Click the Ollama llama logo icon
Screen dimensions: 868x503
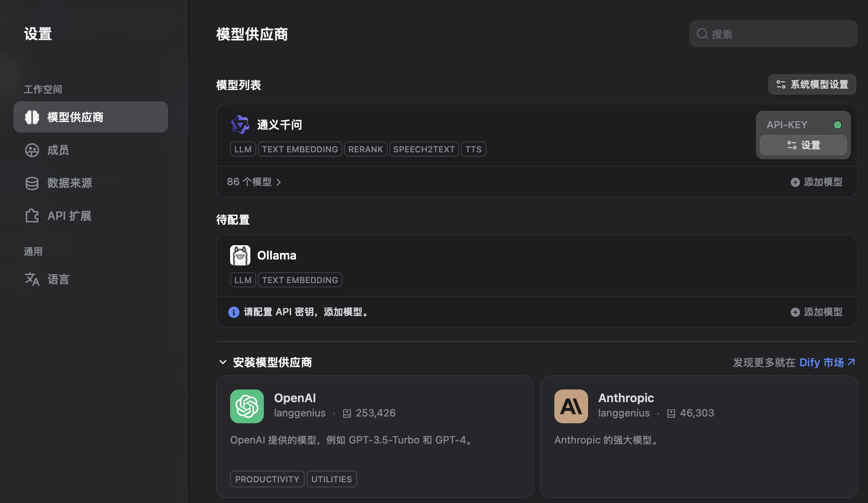pos(240,255)
